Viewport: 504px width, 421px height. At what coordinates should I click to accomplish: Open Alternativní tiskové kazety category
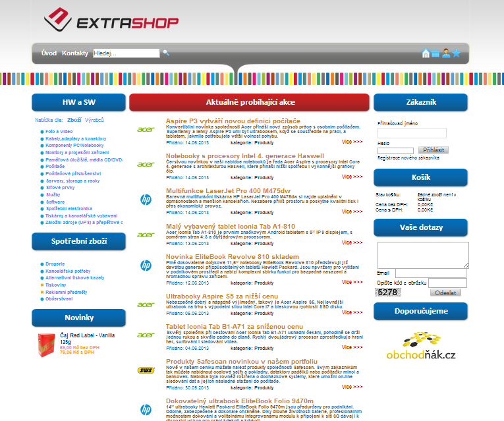click(x=75, y=277)
